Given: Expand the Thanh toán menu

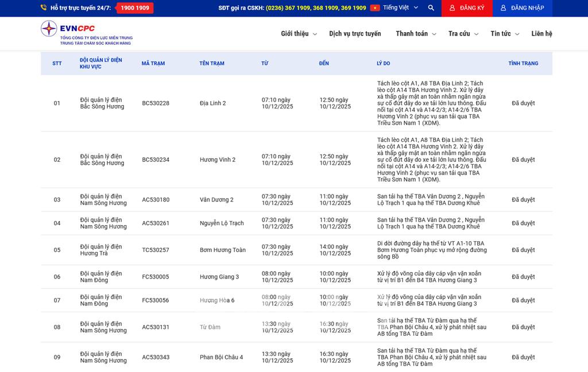Looking at the screenshot, I should pyautogui.click(x=416, y=34).
